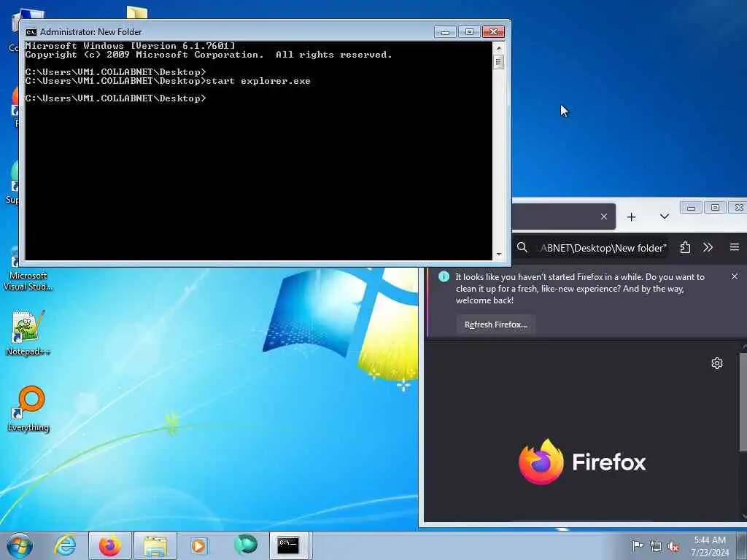Maximize the Firefox window
Viewport: 747px width, 560px height.
point(715,208)
